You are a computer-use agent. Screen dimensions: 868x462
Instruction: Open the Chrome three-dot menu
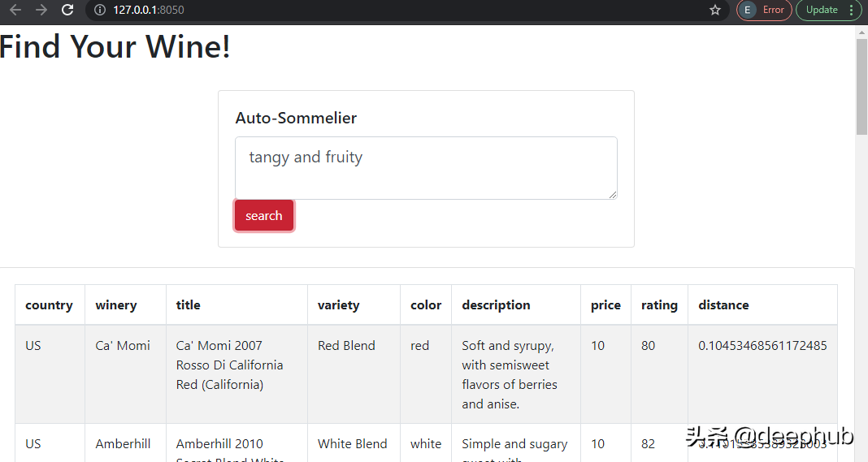(x=852, y=10)
